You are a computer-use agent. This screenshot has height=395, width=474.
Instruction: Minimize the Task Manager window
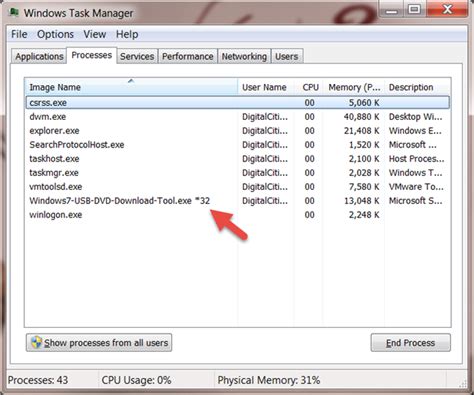pos(392,9)
